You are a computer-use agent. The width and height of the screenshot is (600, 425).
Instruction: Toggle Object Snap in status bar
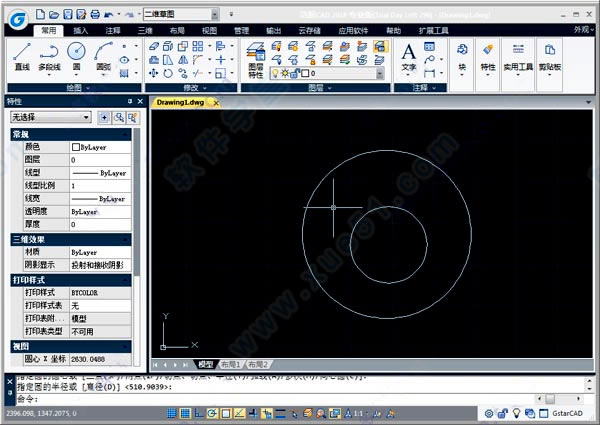point(226,413)
